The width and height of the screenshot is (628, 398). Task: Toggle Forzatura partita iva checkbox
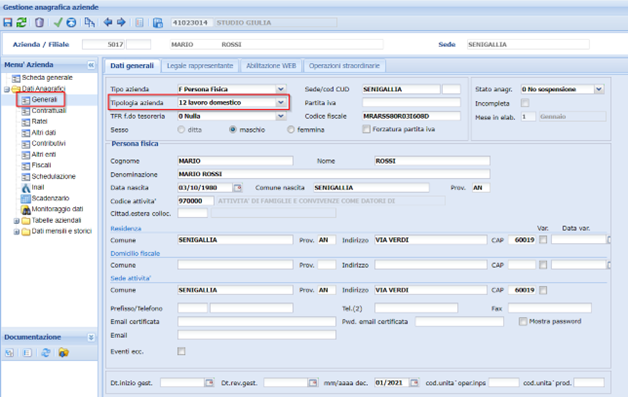pyautogui.click(x=366, y=129)
